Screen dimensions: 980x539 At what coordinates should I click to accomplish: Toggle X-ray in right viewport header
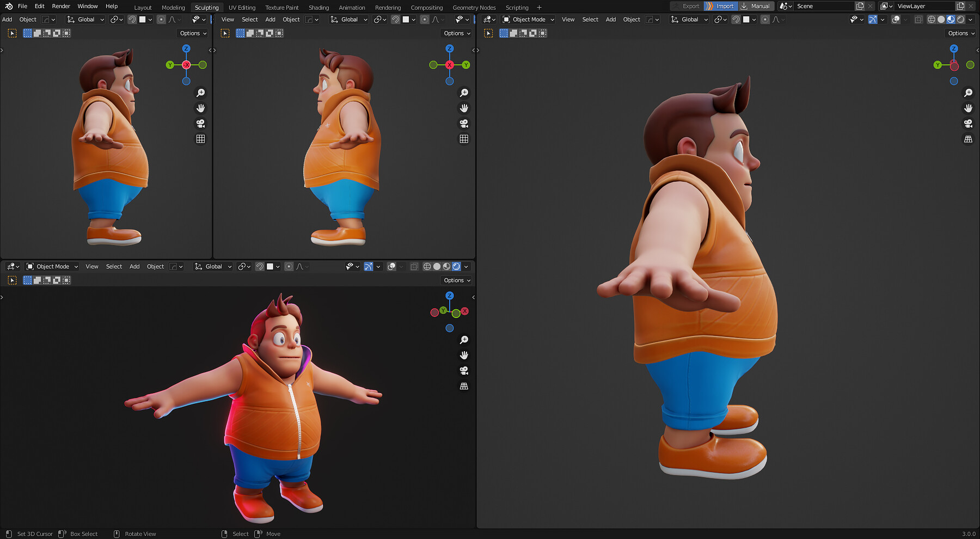coord(918,20)
